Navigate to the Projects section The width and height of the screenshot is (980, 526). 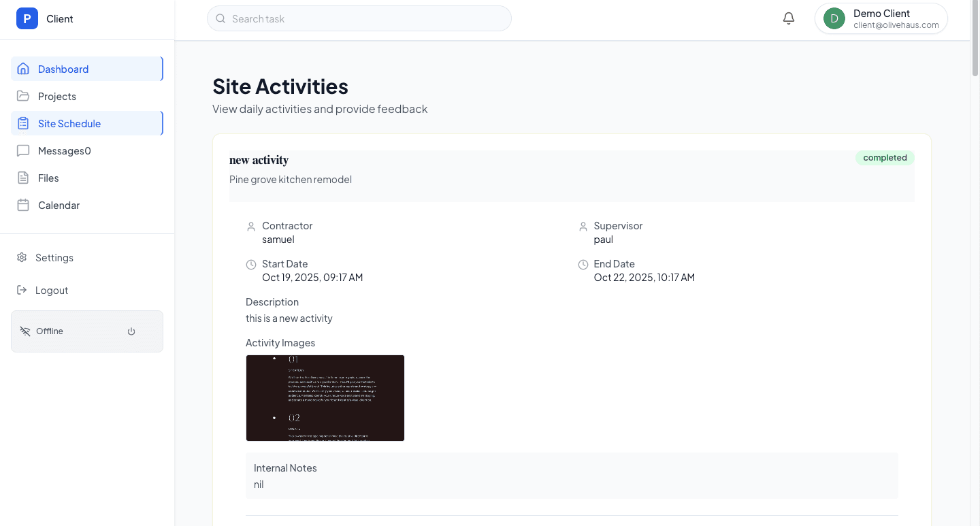[x=58, y=96]
